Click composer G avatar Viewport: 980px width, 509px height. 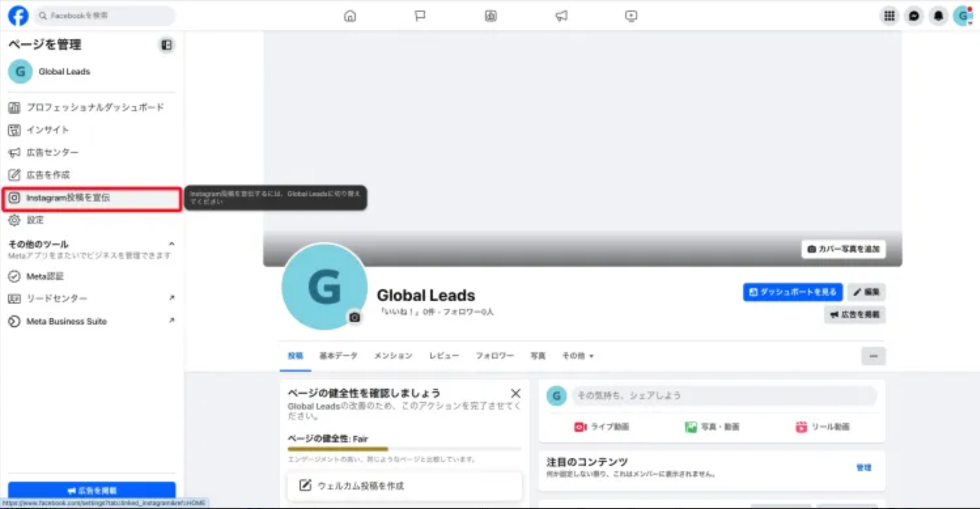(x=556, y=395)
